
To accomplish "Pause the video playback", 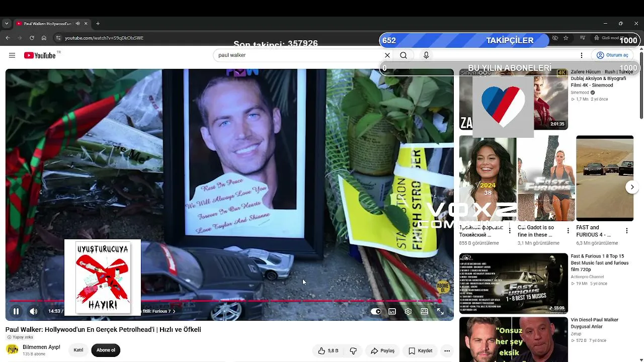I will click(16, 311).
